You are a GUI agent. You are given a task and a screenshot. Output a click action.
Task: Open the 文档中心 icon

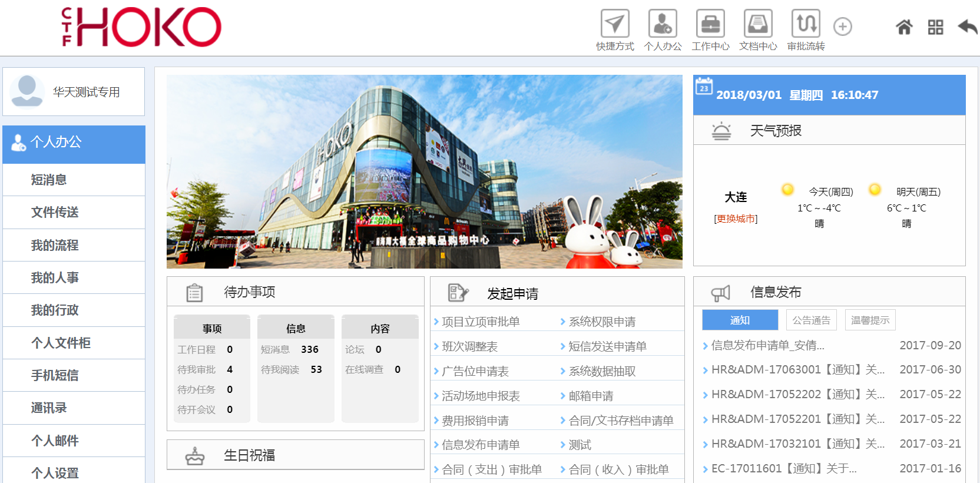[758, 24]
